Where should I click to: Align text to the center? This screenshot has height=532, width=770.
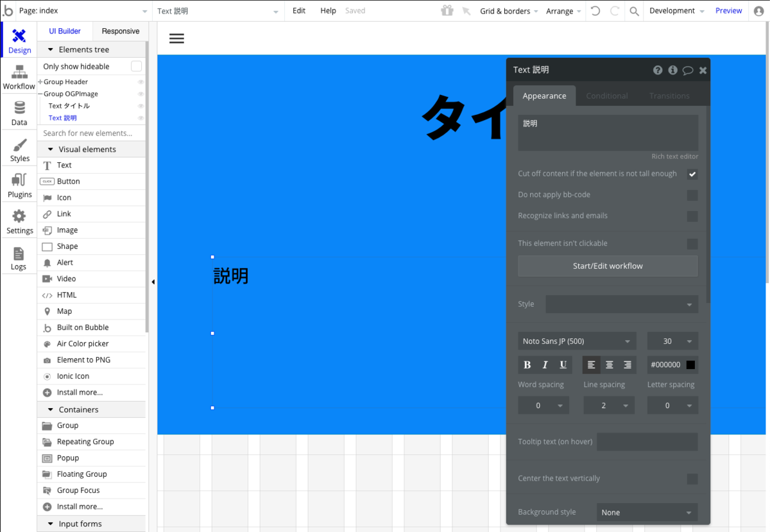point(610,365)
